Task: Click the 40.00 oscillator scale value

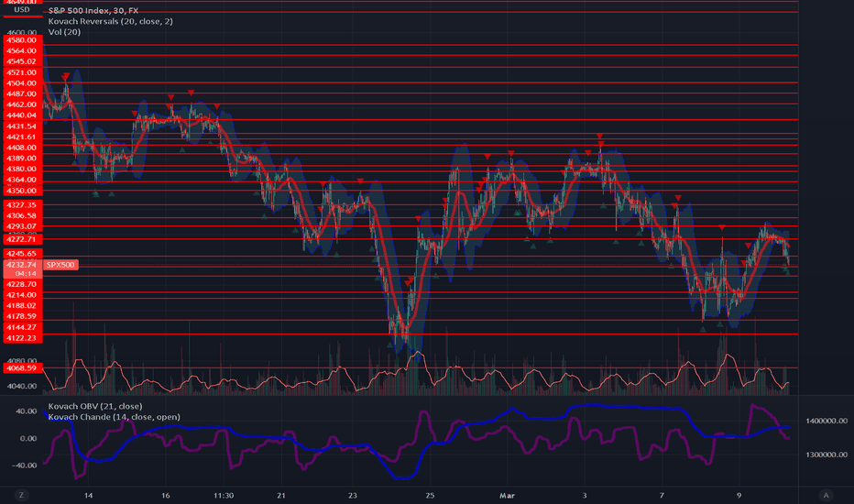Action: 27,411
